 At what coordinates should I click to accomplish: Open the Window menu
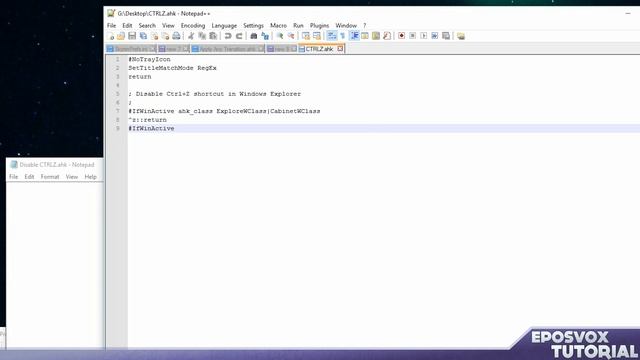pos(346,25)
